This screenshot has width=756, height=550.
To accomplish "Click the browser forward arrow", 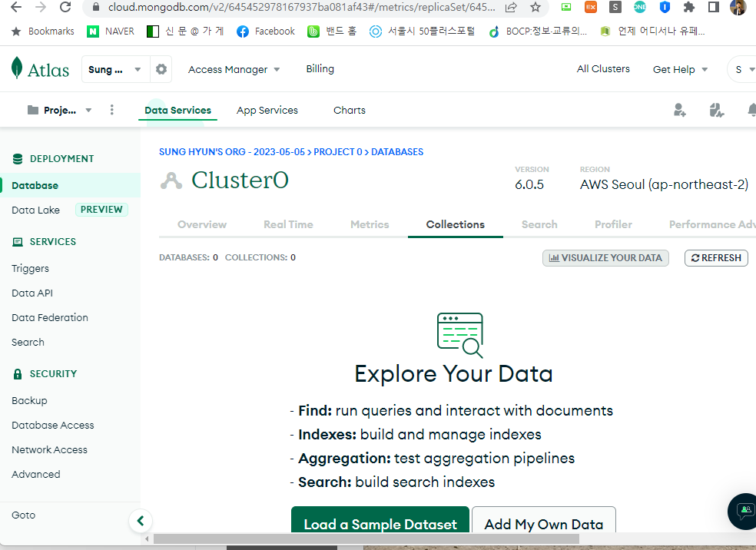I will click(x=41, y=7).
